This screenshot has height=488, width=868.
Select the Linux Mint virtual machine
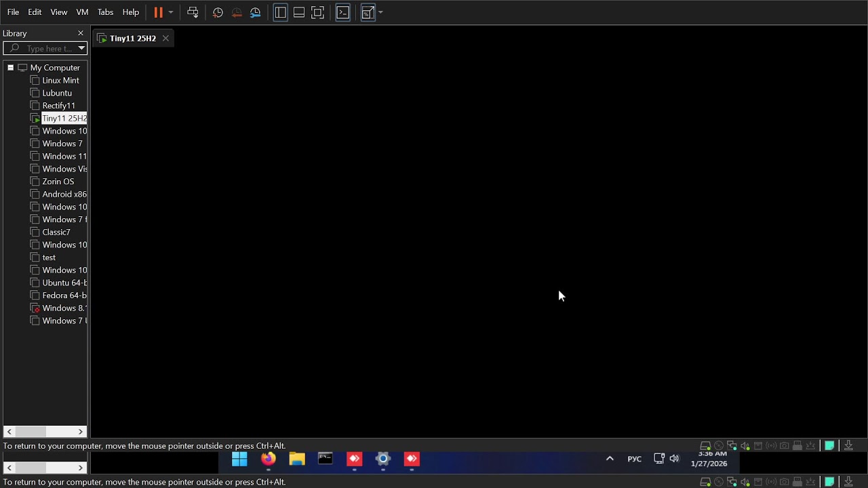click(60, 80)
